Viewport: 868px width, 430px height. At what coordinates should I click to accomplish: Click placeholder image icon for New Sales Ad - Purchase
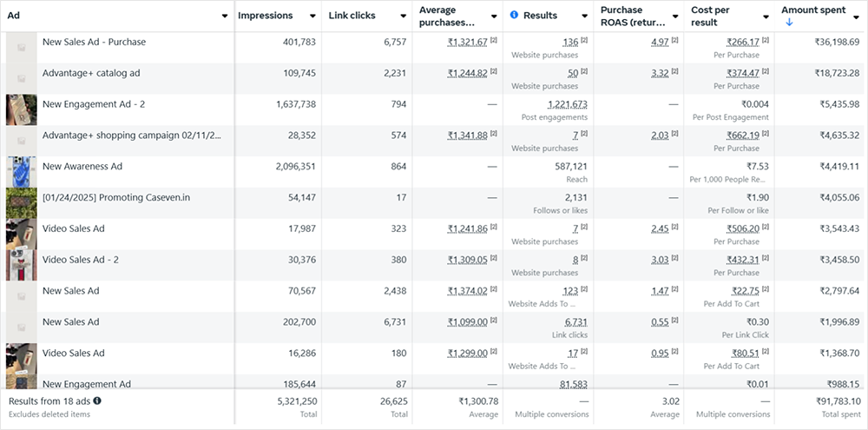pos(22,48)
